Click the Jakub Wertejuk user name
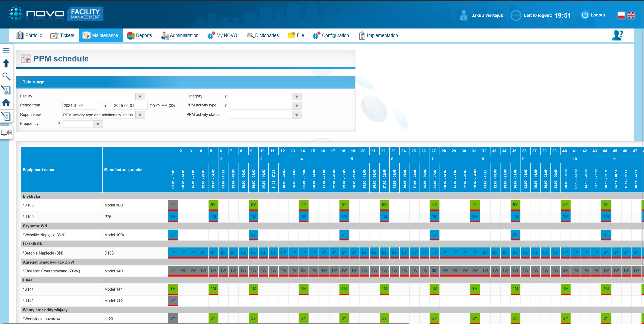Screen dimensions: 644x324 (487, 15)
